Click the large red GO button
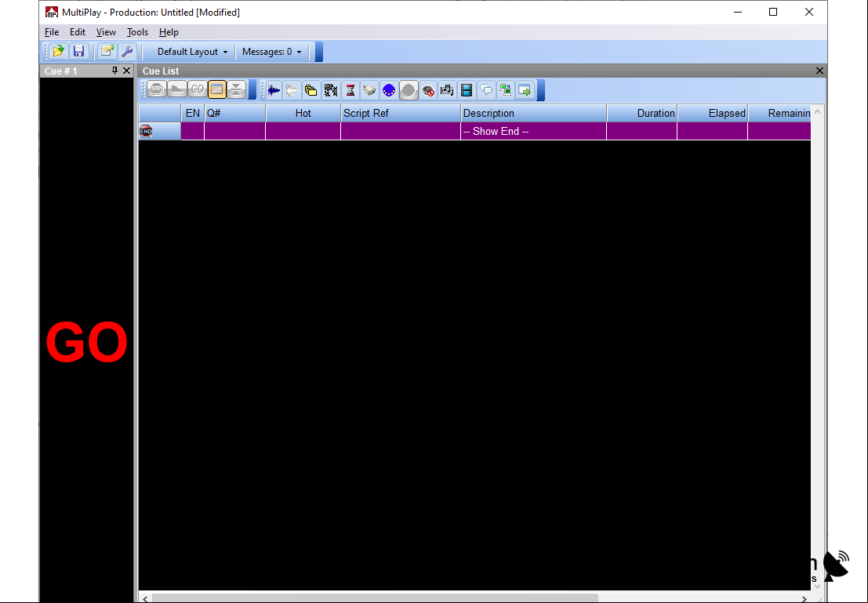Screen dimensions: 868x603 pos(86,343)
